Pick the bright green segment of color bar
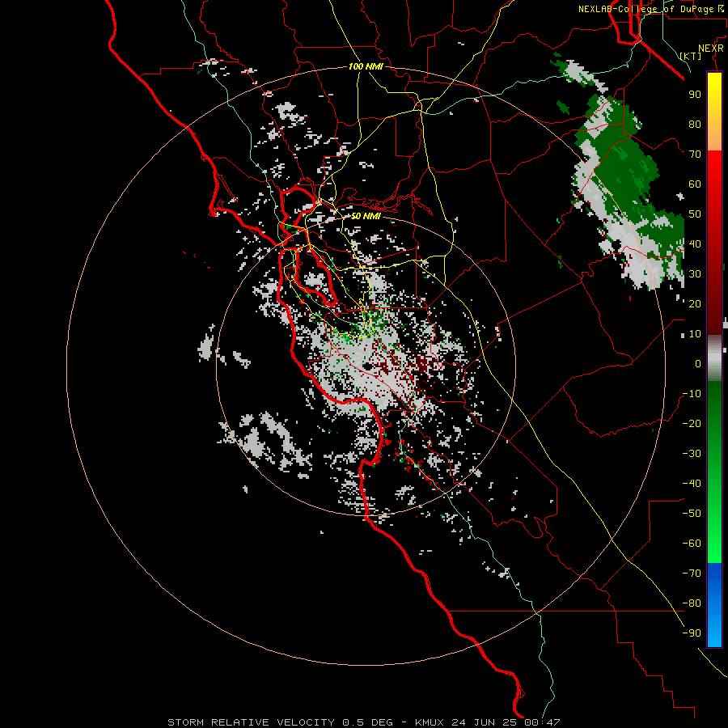This screenshot has width=728, height=728. (714, 534)
